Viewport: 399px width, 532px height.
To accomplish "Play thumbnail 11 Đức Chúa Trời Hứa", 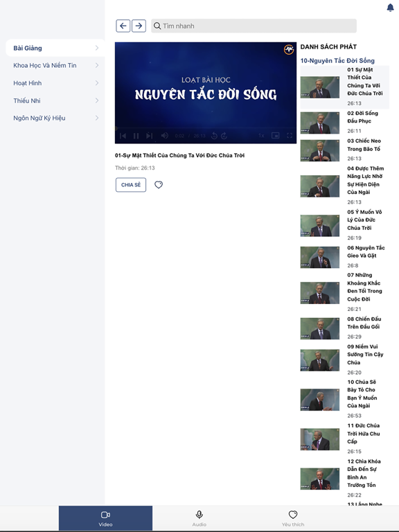I will (319, 439).
